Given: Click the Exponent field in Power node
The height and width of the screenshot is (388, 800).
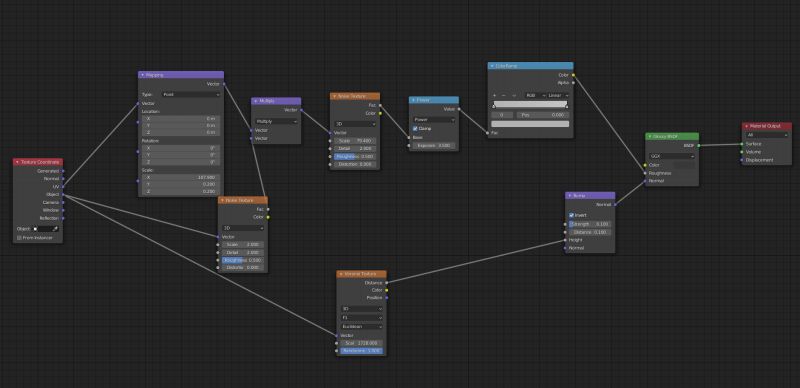Looking at the screenshot, I should tap(434, 146).
